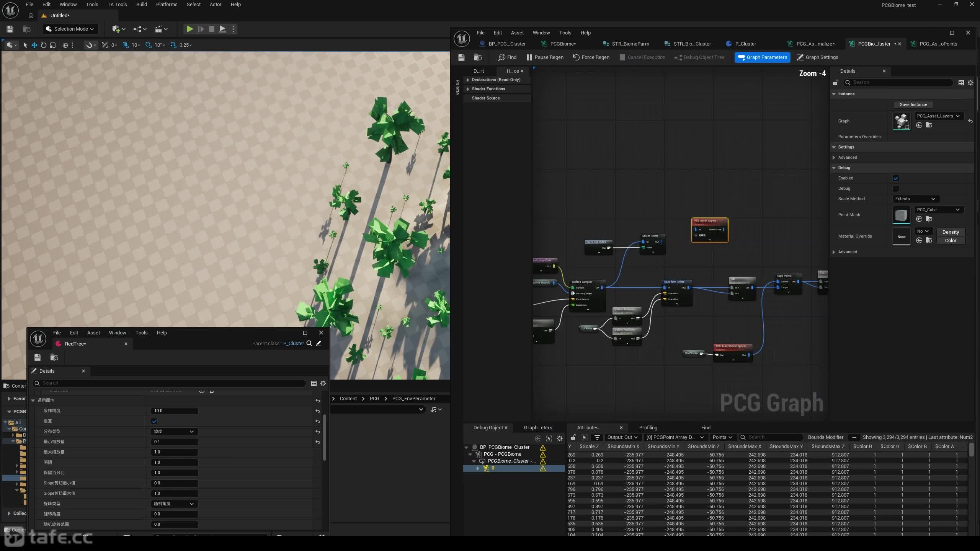The height and width of the screenshot is (551, 980).
Task: Toggle the Debug checkbox in Details
Action: pyautogui.click(x=896, y=189)
